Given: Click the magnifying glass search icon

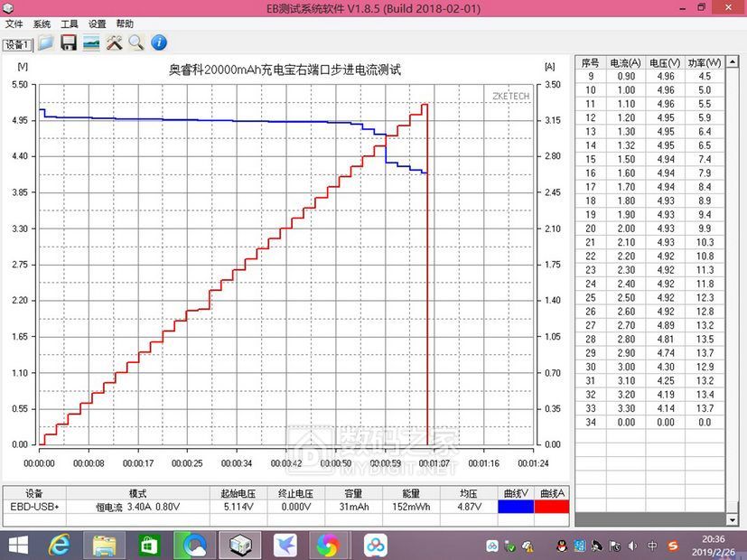Looking at the screenshot, I should (x=135, y=42).
